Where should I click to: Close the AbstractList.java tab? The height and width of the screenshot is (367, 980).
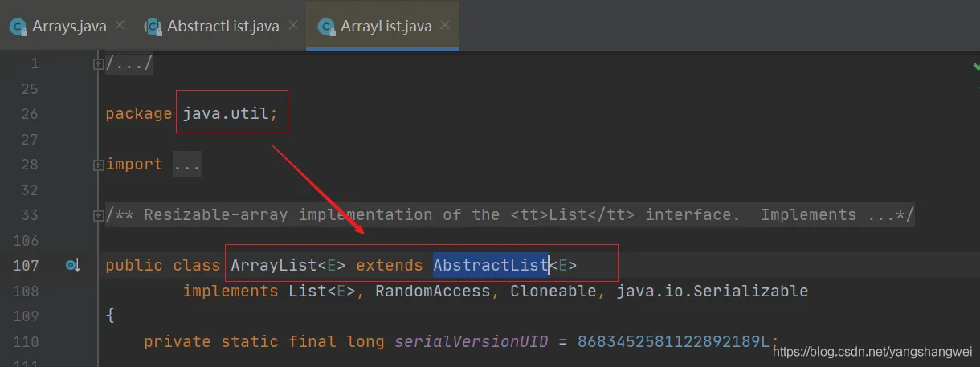point(293,25)
